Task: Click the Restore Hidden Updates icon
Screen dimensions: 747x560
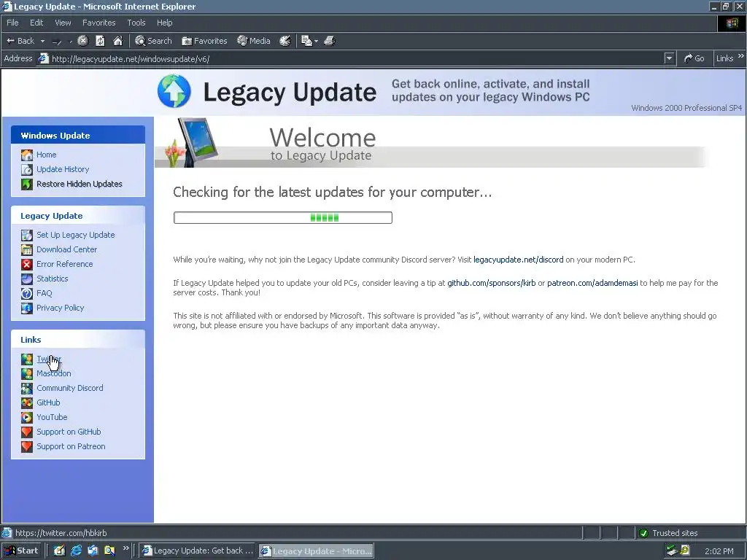Action: [27, 184]
